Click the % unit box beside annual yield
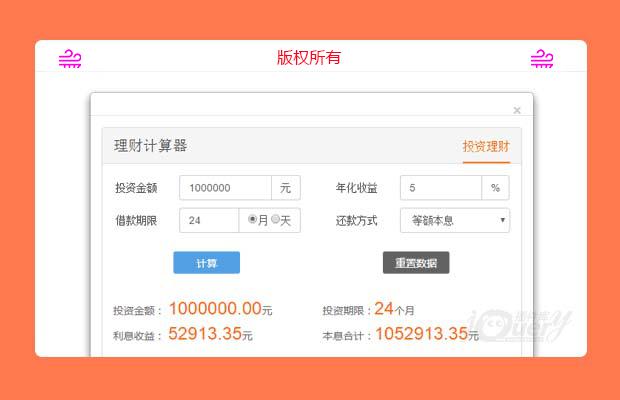The image size is (620, 400). 495,188
